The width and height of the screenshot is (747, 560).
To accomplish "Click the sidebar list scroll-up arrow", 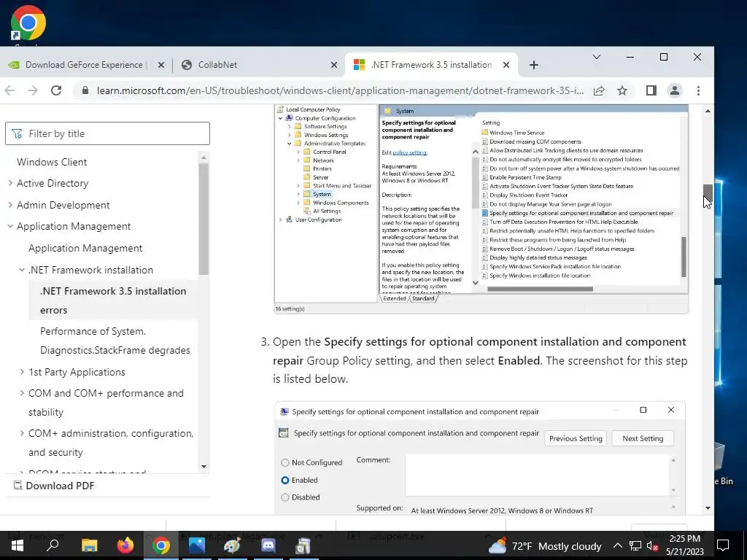I will (204, 157).
